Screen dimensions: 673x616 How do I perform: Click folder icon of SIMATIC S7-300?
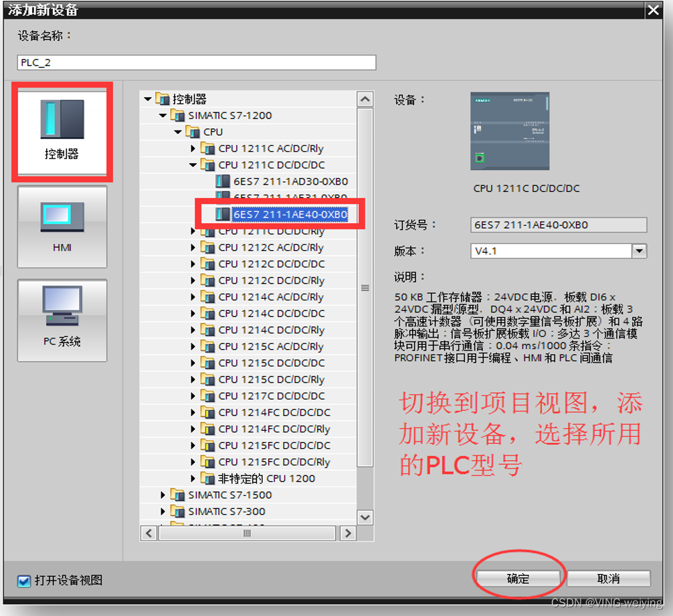pyautogui.click(x=178, y=511)
